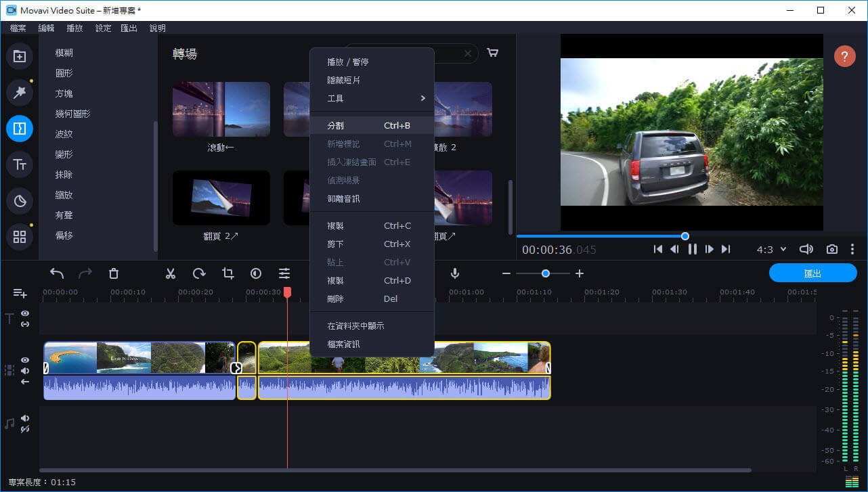Toggle titles track visibility eye
The width and height of the screenshot is (868, 492).
(25, 313)
